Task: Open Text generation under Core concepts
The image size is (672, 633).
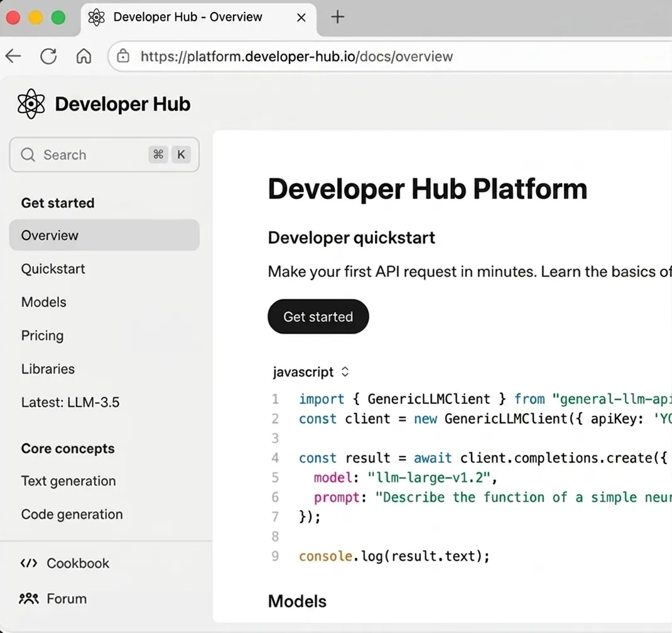Action: (68, 481)
